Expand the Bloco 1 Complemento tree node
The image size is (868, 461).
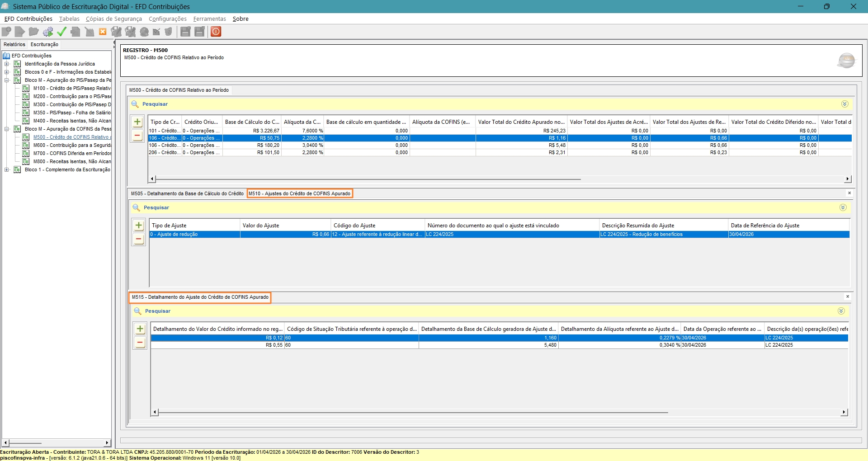7,169
